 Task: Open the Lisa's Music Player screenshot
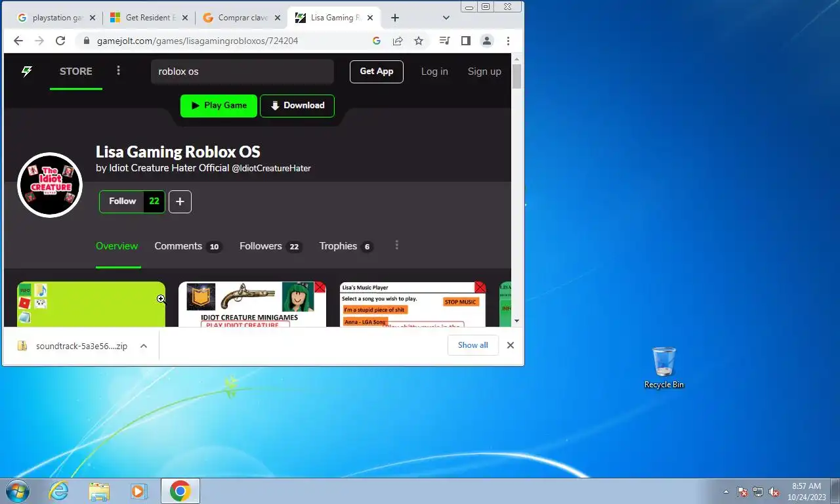coord(413,304)
